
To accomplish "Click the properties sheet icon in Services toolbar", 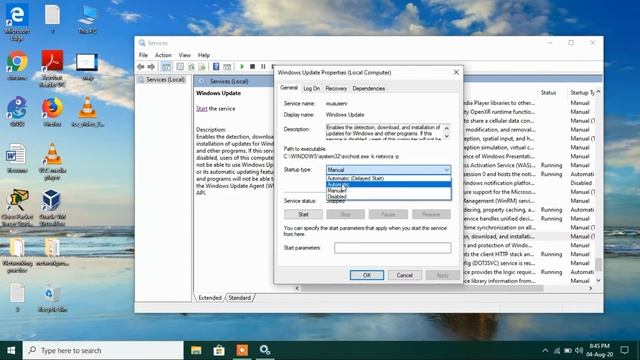I will [x=180, y=67].
